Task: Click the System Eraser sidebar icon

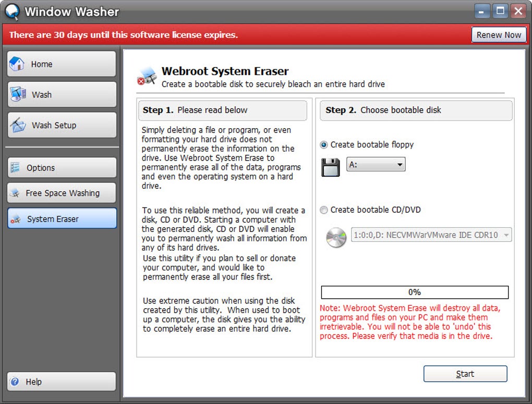Action: [x=16, y=219]
